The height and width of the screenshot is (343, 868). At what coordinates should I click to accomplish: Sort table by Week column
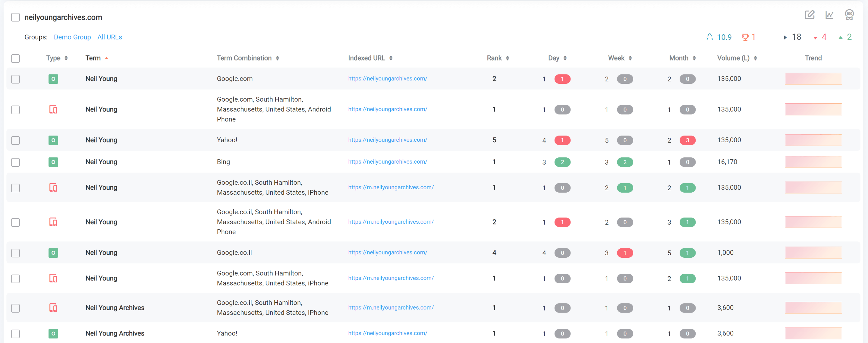click(x=620, y=58)
